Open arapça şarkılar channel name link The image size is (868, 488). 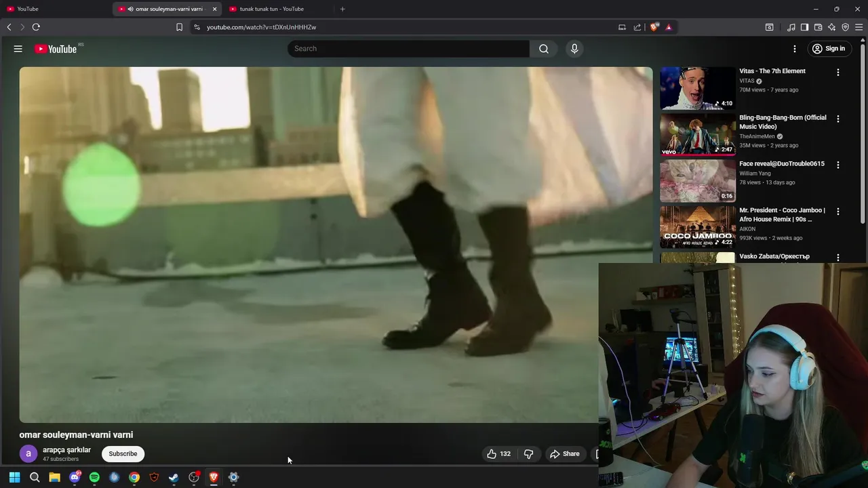click(66, 450)
